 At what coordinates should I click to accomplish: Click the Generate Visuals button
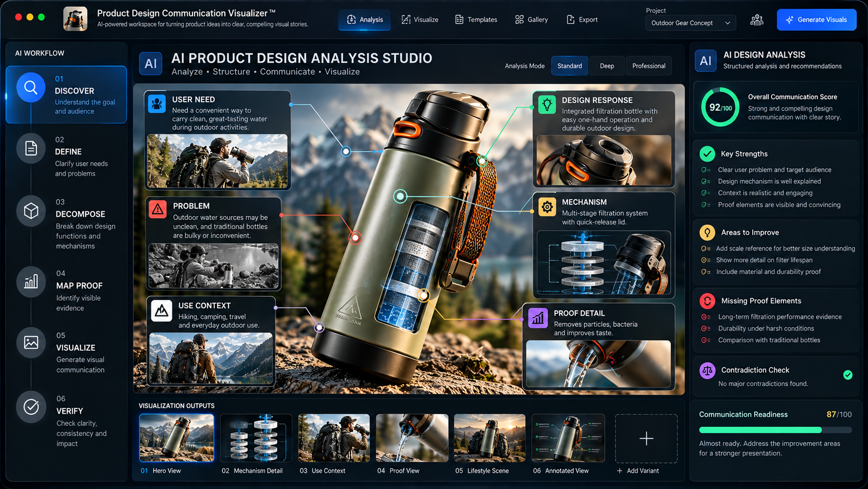pyautogui.click(x=817, y=20)
